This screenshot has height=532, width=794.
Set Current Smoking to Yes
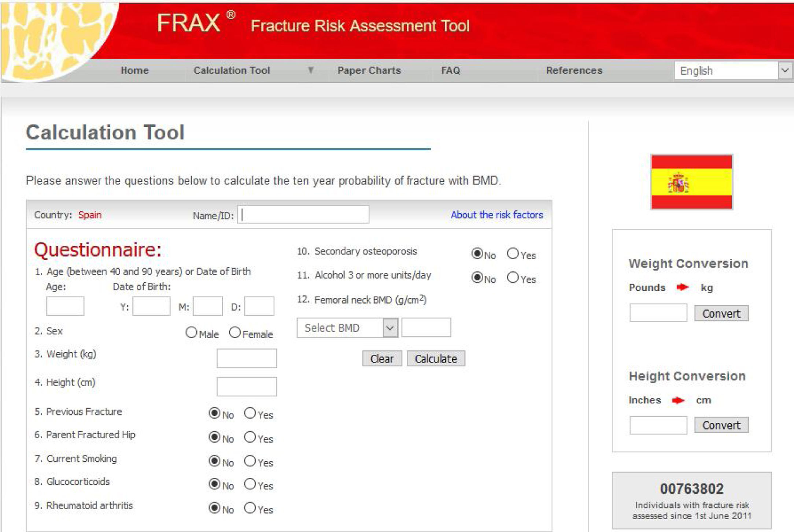point(250,461)
